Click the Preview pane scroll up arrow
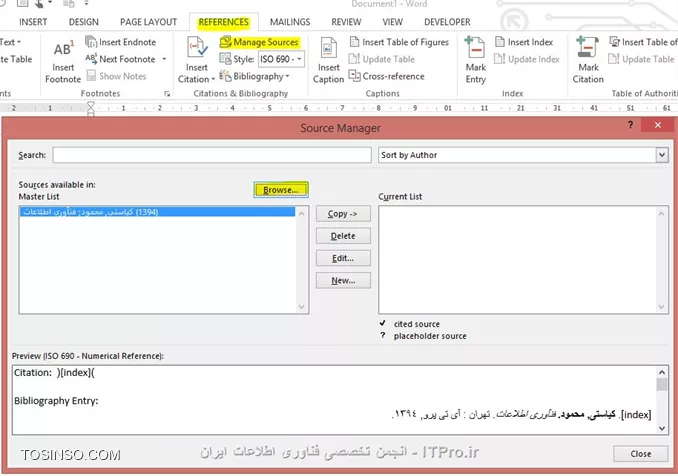678x476 pixels. 662,372
